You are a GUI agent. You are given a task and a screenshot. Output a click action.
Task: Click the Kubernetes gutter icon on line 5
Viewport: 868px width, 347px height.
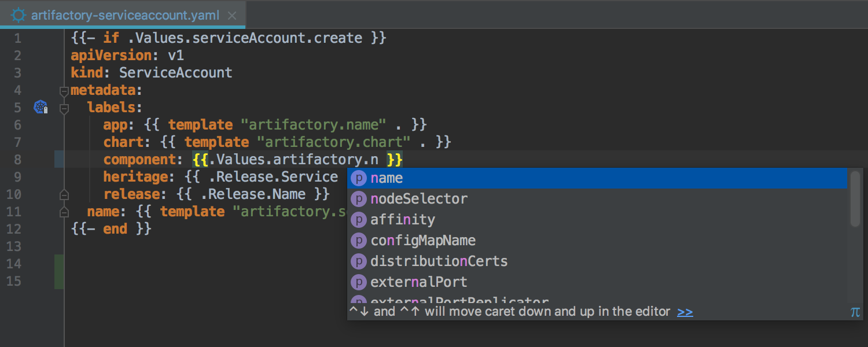coord(41,107)
